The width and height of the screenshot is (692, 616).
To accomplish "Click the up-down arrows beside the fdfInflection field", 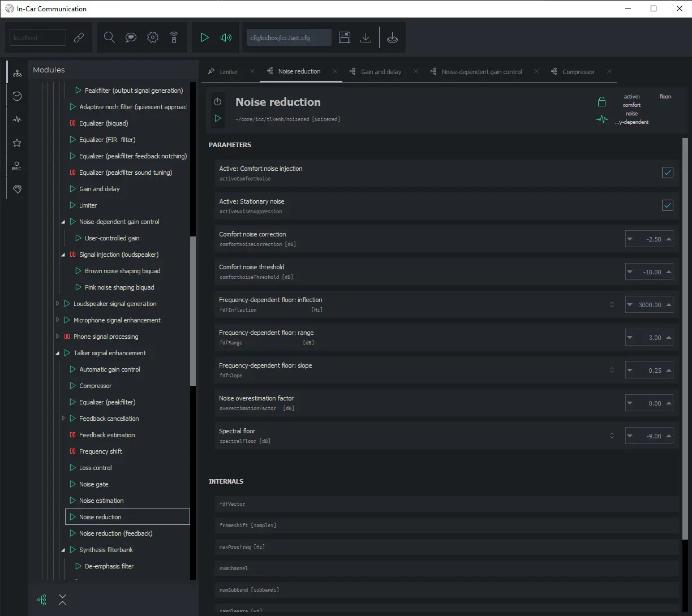I will coord(612,304).
